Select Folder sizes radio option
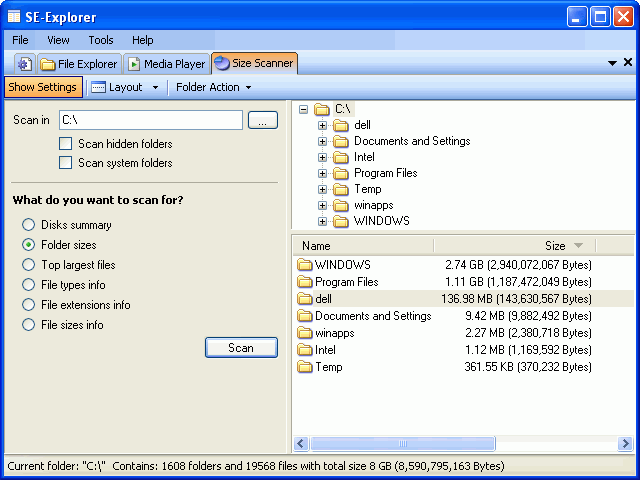Screen dimensions: 640x480 pos(28,244)
